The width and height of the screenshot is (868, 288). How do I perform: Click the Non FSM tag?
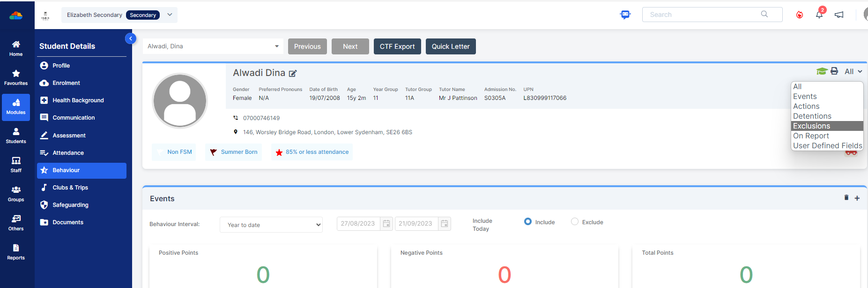click(x=174, y=152)
